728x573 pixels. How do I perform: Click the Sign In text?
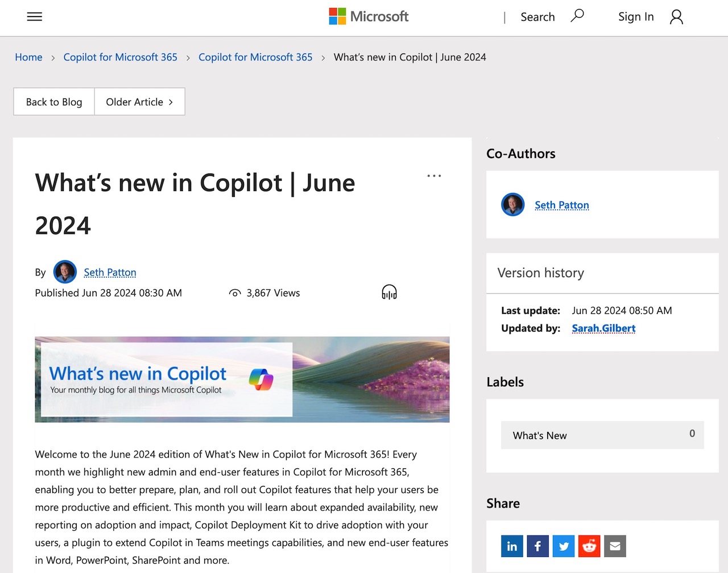click(636, 17)
